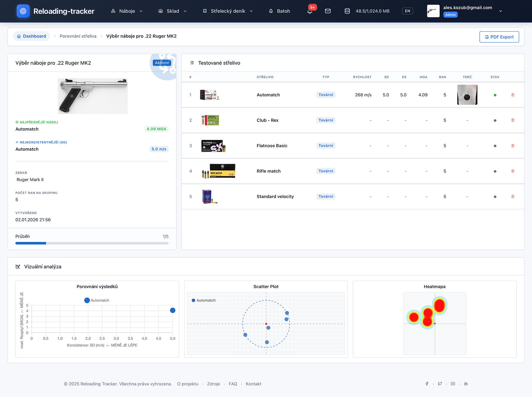532x397 pixels.
Task: Click the PDF Export button
Action: [499, 37]
